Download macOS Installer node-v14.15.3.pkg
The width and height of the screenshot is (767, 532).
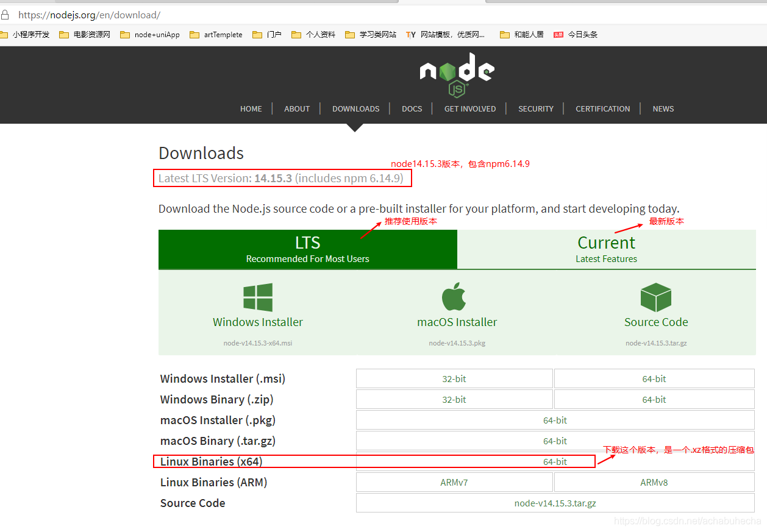(x=457, y=343)
